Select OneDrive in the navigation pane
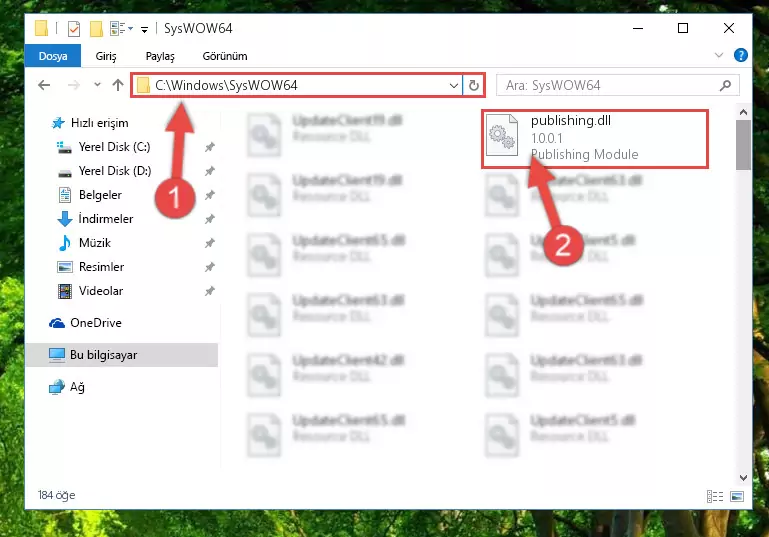 [x=96, y=323]
